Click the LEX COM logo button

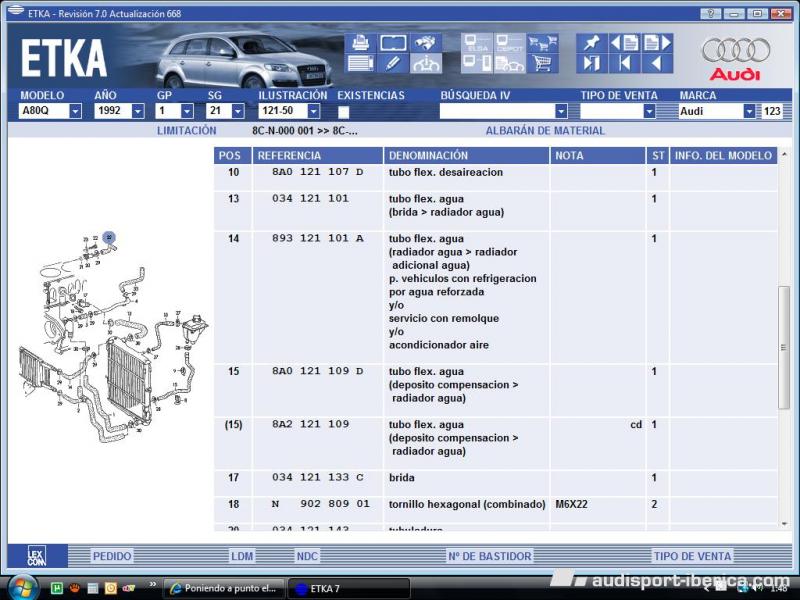36,556
